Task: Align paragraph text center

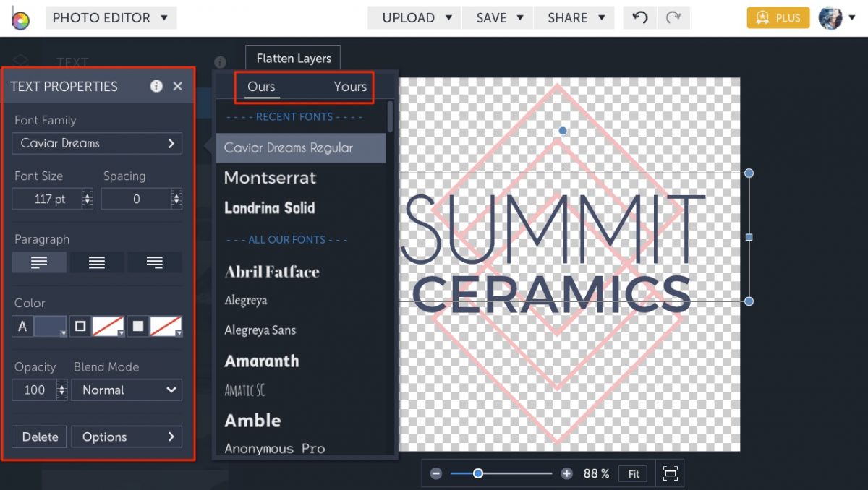Action: pos(97,262)
